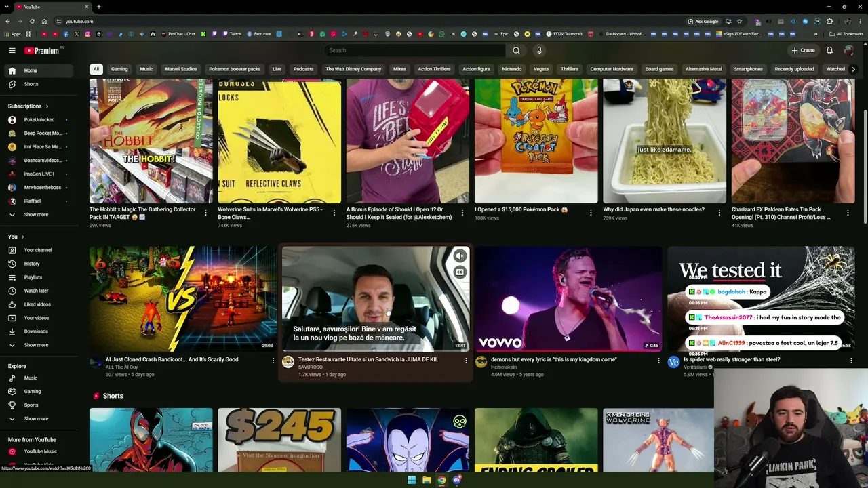Screen dimensions: 868x488
Task: Click the YouTube Premium logo
Action: 43,50
